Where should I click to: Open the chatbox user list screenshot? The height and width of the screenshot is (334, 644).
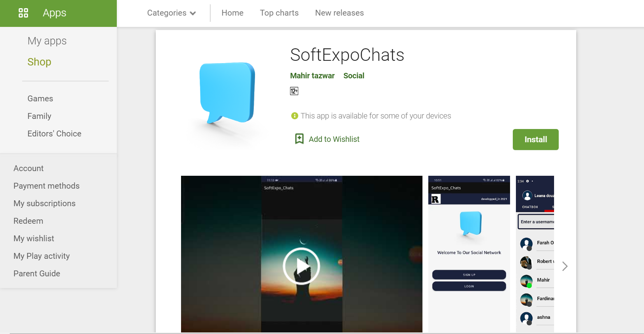point(535,254)
